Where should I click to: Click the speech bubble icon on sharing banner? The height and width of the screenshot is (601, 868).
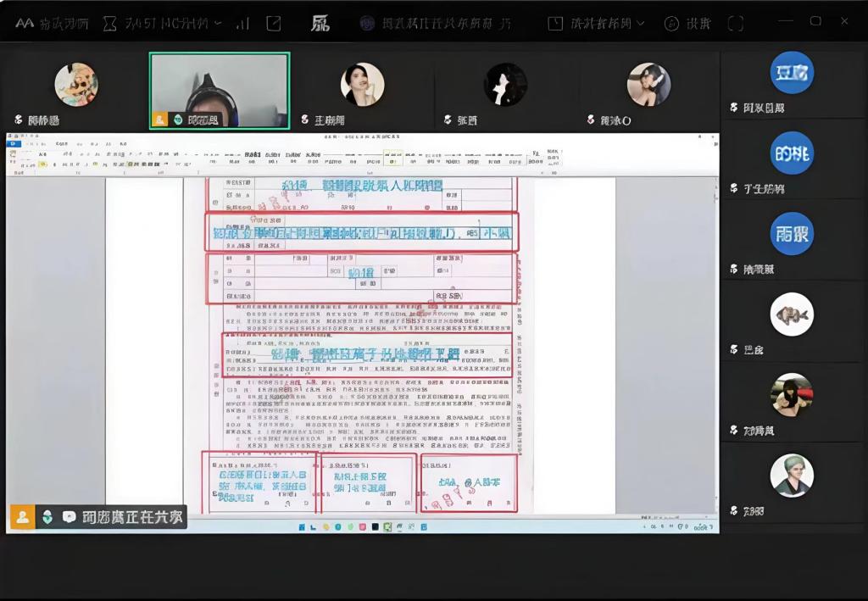[x=70, y=516]
